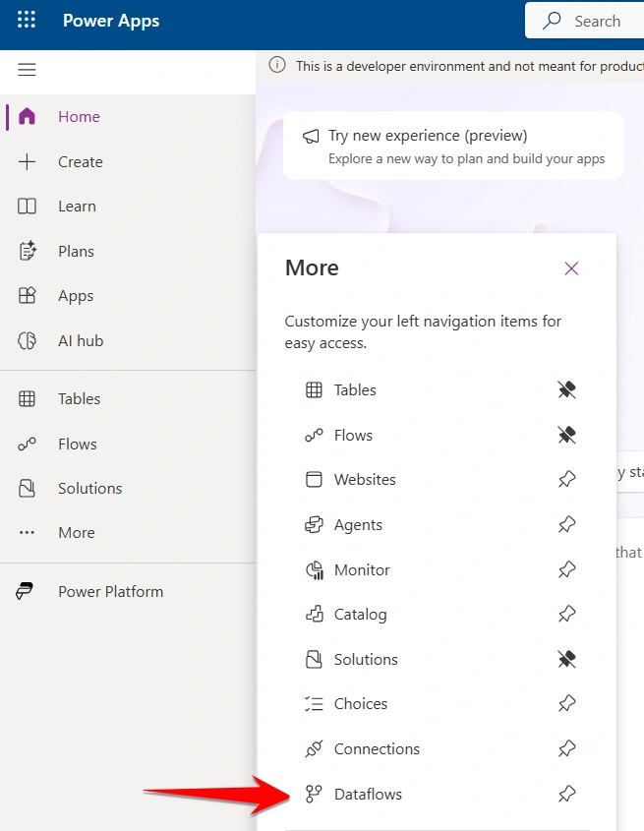Screen dimensions: 644x831
Task: Open Websites from More panel
Action: coord(365,479)
